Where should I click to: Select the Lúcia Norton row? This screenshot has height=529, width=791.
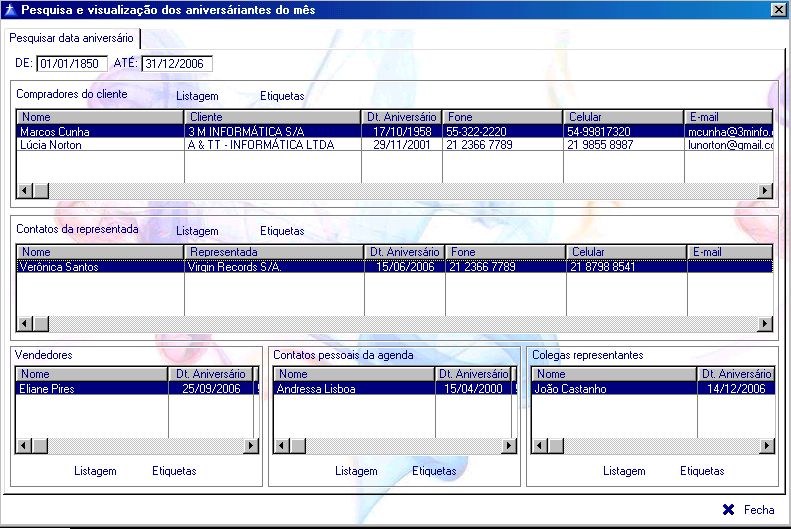coord(394,145)
